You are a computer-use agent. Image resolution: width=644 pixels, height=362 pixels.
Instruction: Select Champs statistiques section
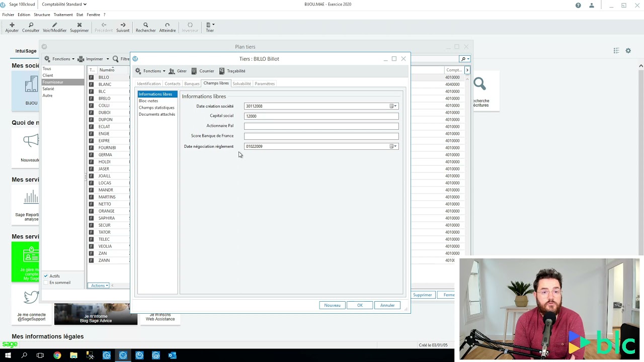[156, 108]
